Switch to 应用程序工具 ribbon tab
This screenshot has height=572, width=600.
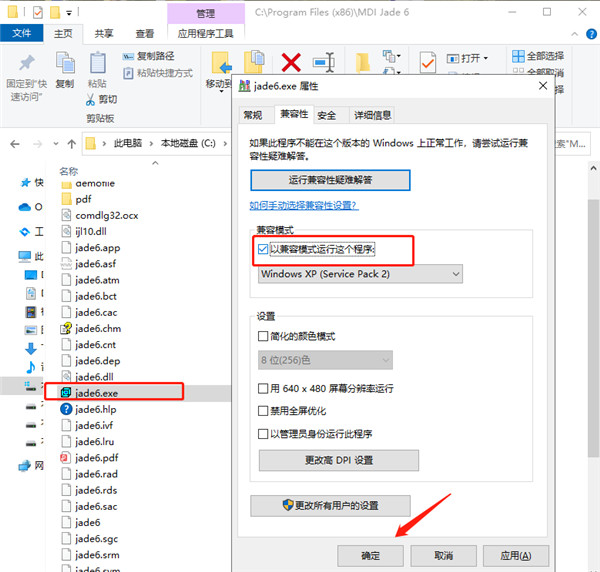tap(205, 34)
